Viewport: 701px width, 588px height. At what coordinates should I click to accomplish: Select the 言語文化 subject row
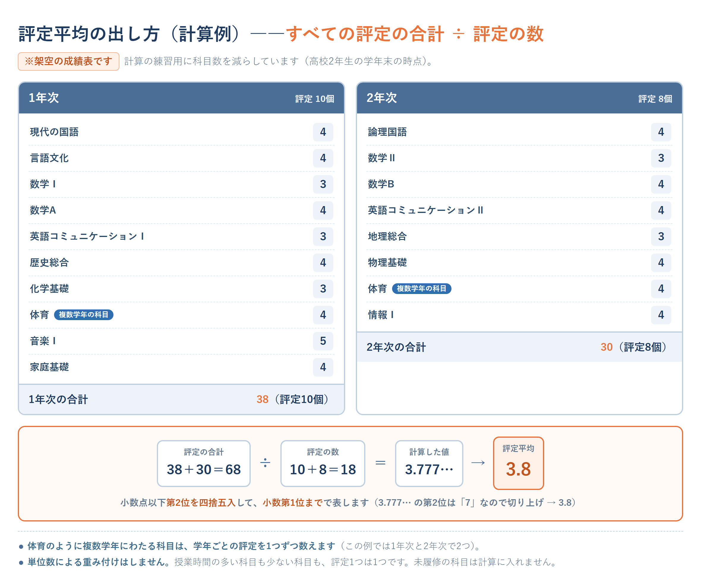[181, 158]
